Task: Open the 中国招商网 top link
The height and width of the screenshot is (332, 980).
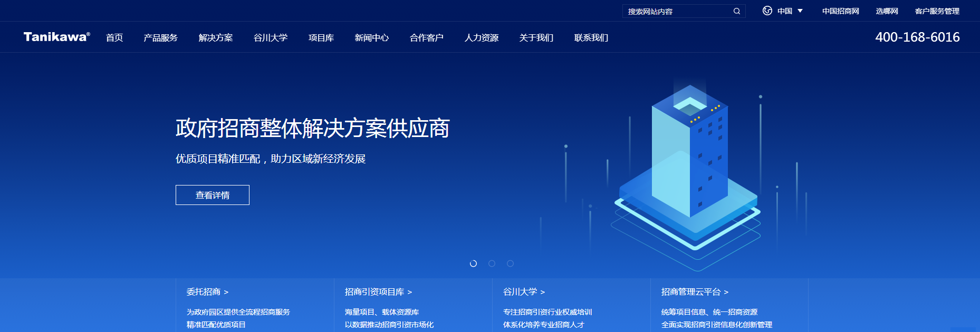Action: click(x=840, y=11)
